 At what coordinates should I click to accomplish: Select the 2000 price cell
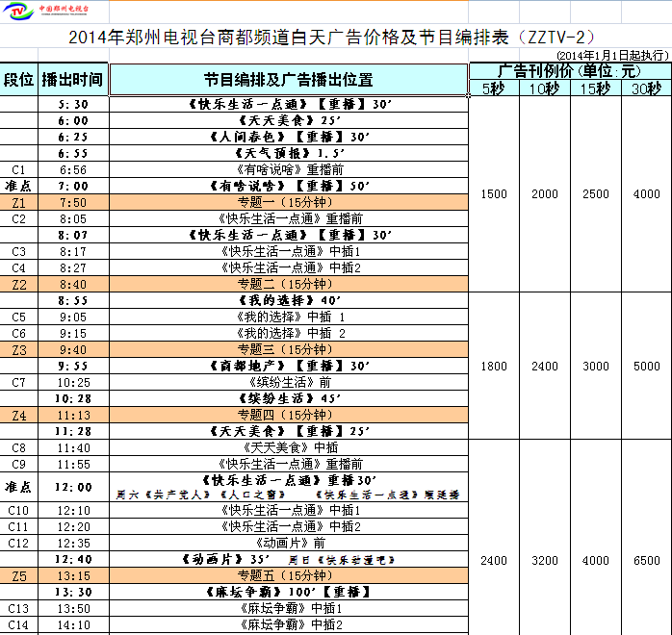545,194
